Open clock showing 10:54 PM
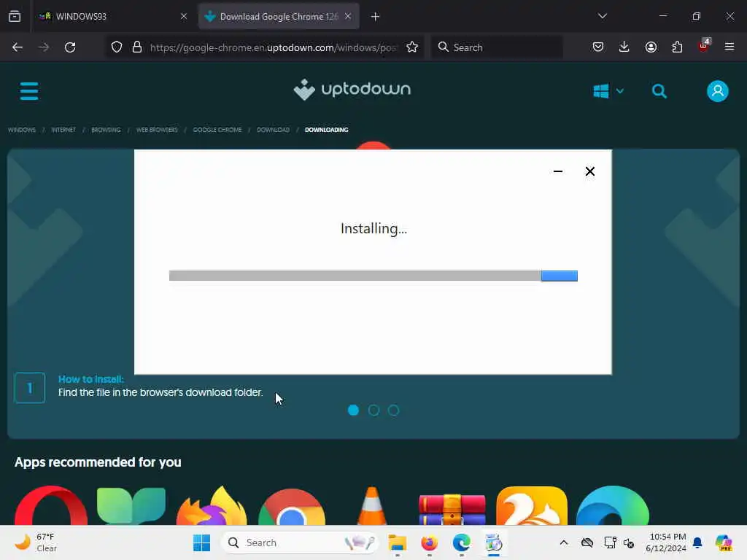Screen dimensions: 747x560 point(665,542)
